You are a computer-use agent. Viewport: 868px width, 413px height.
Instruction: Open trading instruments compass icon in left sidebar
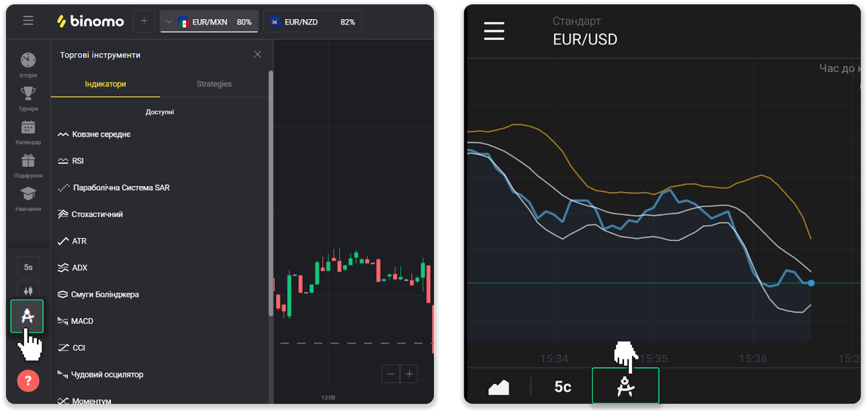(27, 316)
